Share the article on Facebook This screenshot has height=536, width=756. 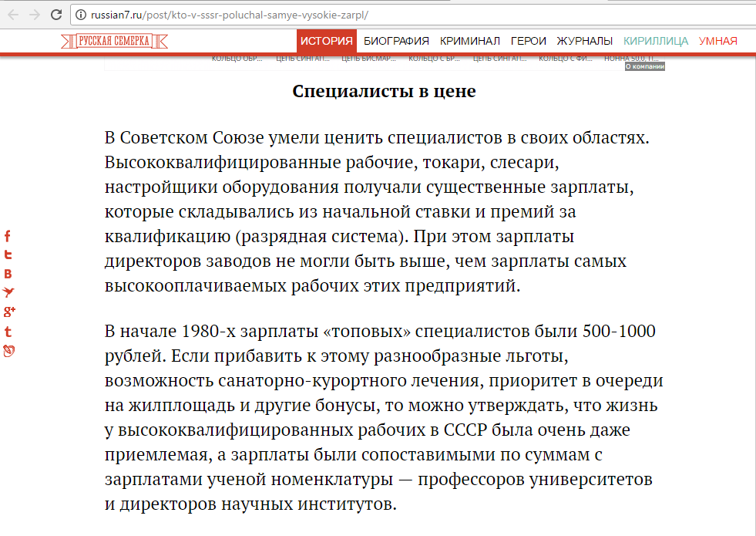pyautogui.click(x=8, y=236)
